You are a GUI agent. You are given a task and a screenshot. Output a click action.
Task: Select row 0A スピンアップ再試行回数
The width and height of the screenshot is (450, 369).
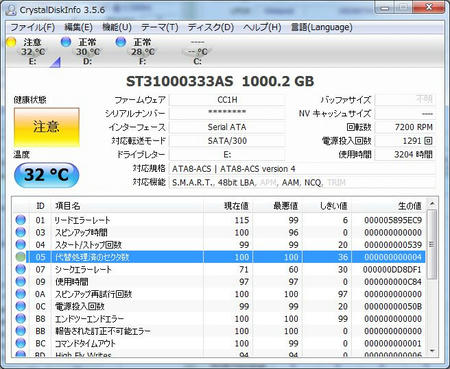pos(219,294)
